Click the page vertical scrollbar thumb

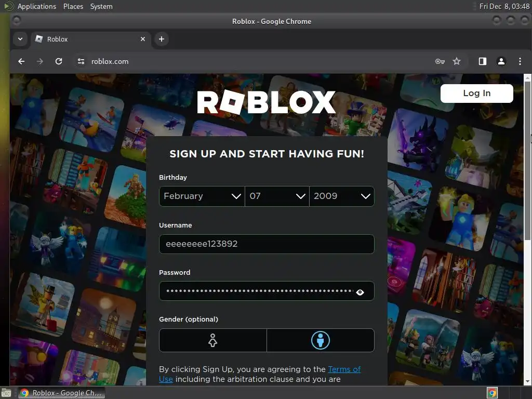(527, 161)
